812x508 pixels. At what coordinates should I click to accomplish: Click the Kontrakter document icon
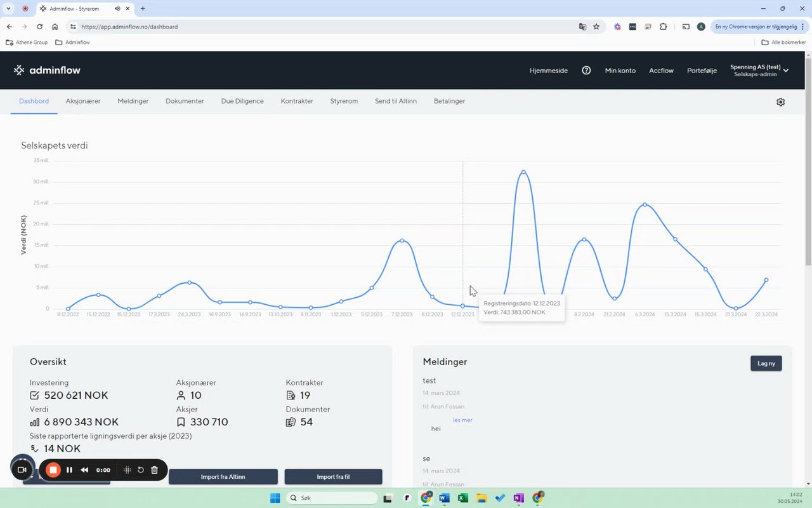(291, 396)
